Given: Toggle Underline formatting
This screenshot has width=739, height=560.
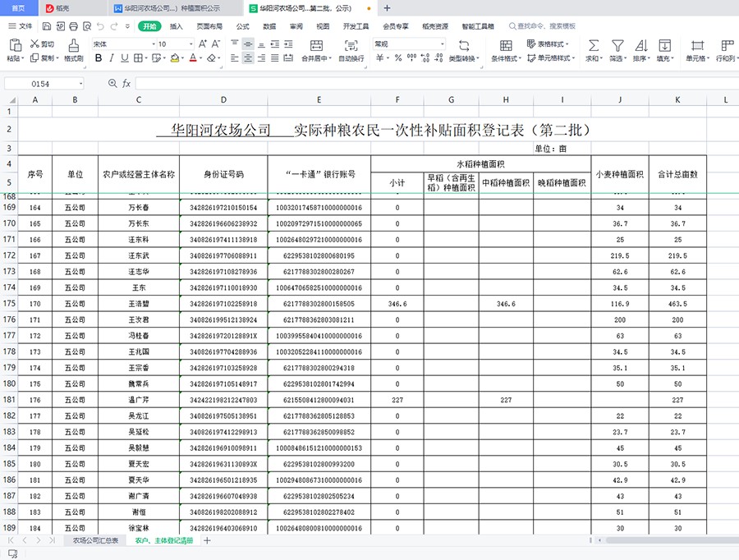Looking at the screenshot, I should [126, 58].
